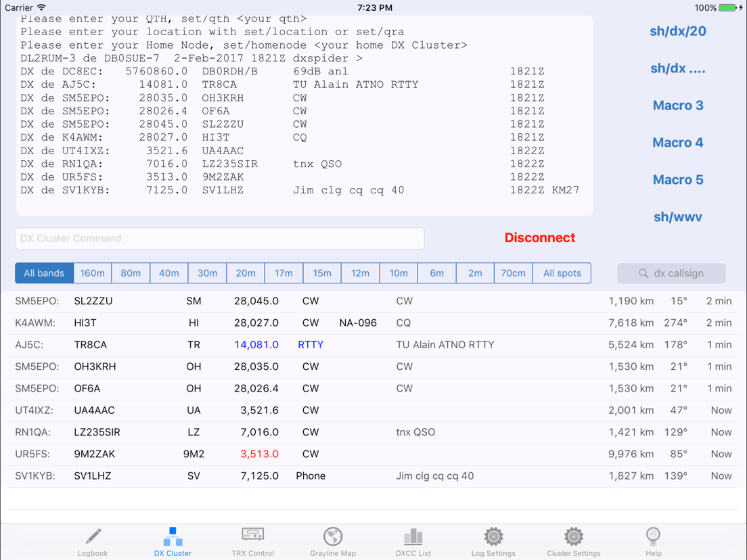Filter spots by 160m band

pyautogui.click(x=93, y=273)
